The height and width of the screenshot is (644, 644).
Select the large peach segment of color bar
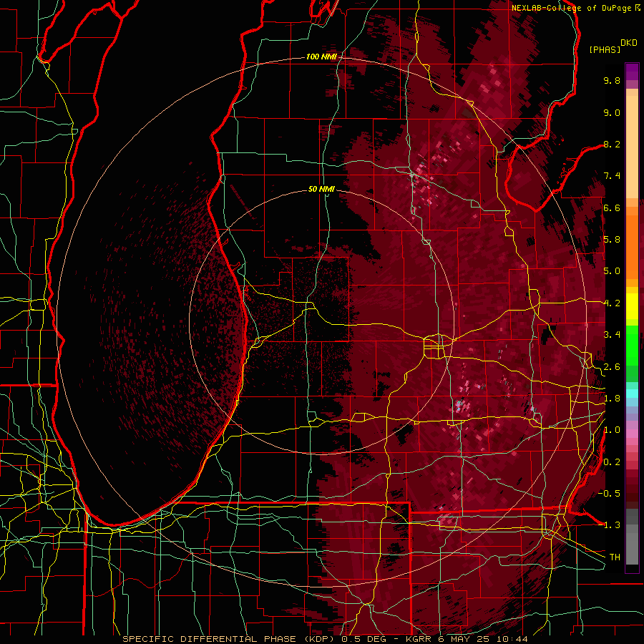pos(632,147)
